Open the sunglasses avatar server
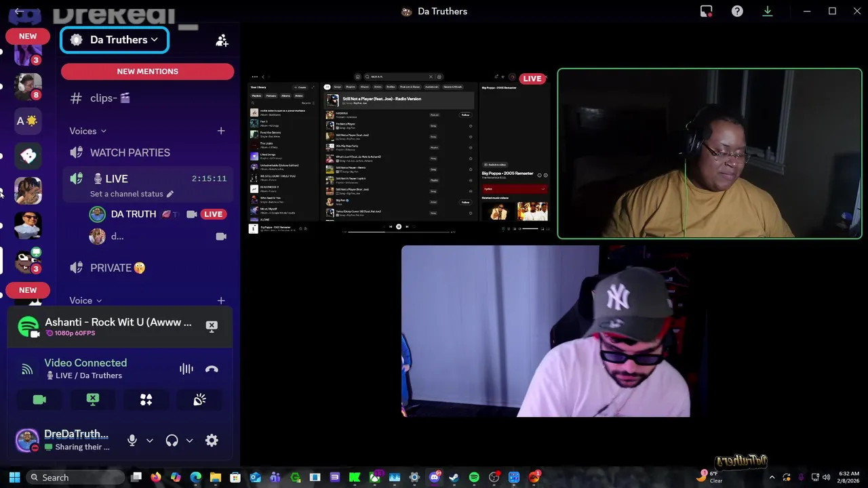Image resolution: width=868 pixels, height=488 pixels. click(28, 226)
